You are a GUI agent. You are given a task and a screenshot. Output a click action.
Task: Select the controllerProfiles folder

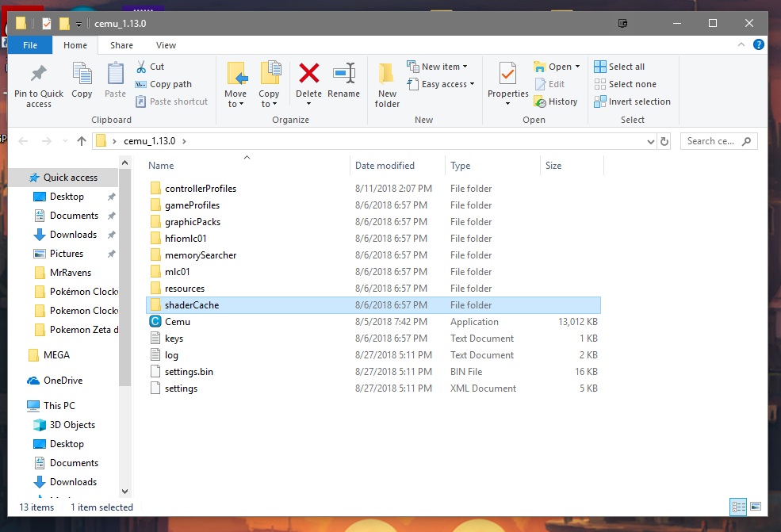(373, 188)
